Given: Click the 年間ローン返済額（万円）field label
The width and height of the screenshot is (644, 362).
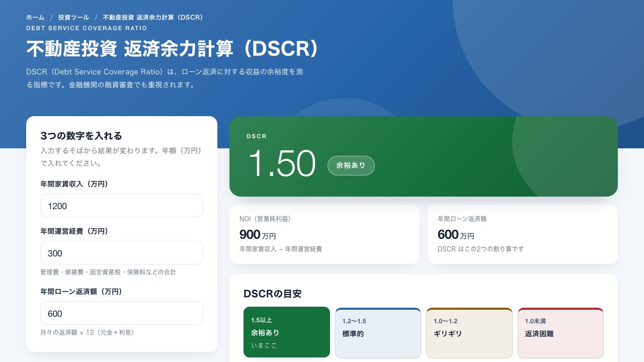Looking at the screenshot, I should (x=82, y=292).
